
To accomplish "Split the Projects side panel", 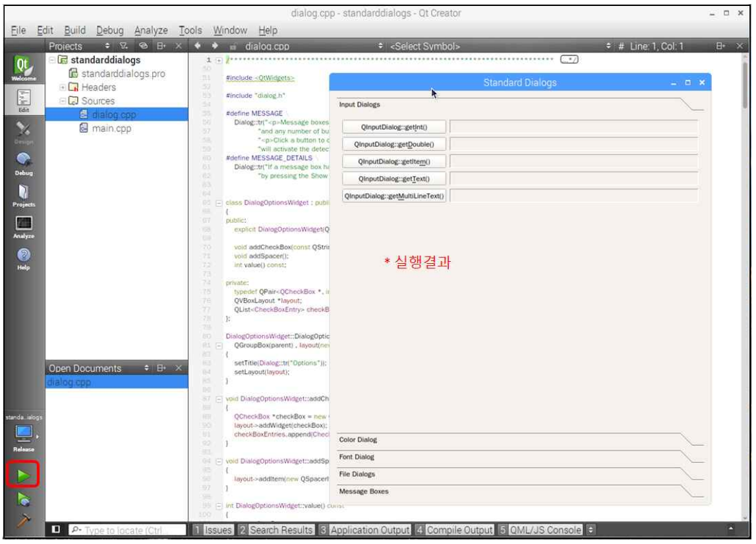I will (161, 45).
